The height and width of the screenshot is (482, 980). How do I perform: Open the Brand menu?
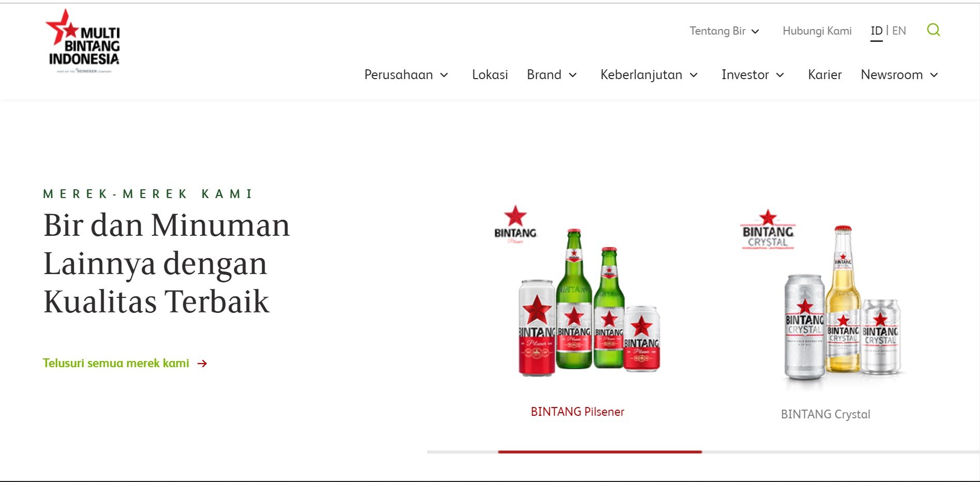pos(544,75)
